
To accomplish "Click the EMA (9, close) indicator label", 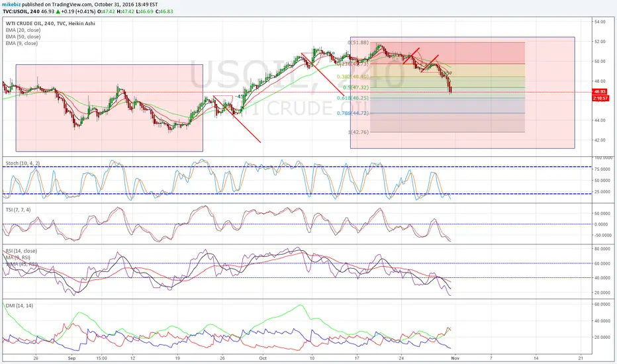I will click(22, 43).
